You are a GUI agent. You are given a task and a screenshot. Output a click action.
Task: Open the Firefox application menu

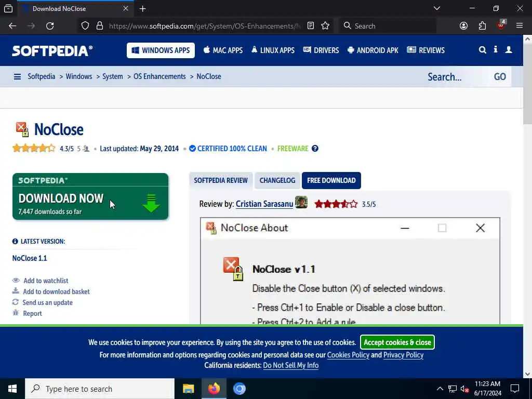point(520,26)
